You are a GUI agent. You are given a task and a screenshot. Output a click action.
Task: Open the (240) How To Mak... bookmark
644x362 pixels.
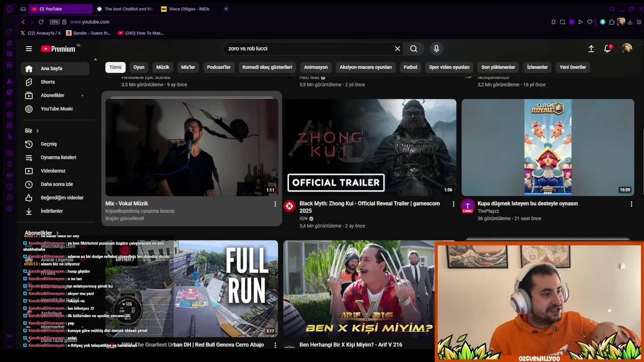[141, 33]
